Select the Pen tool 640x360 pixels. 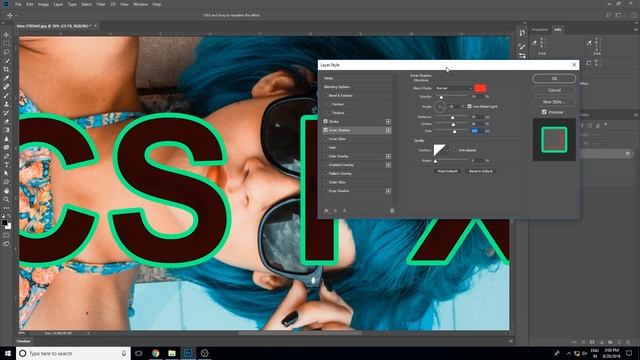point(6,156)
